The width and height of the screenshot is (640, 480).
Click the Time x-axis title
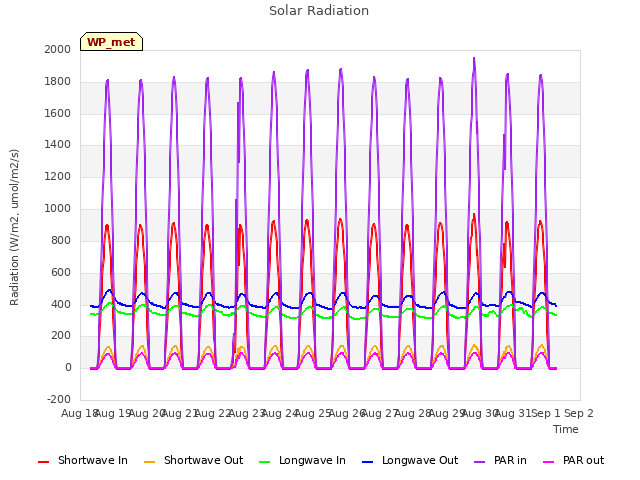point(566,429)
